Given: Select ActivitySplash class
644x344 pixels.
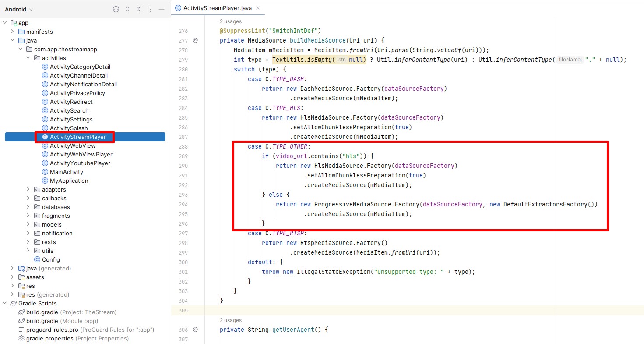Looking at the screenshot, I should click(69, 128).
